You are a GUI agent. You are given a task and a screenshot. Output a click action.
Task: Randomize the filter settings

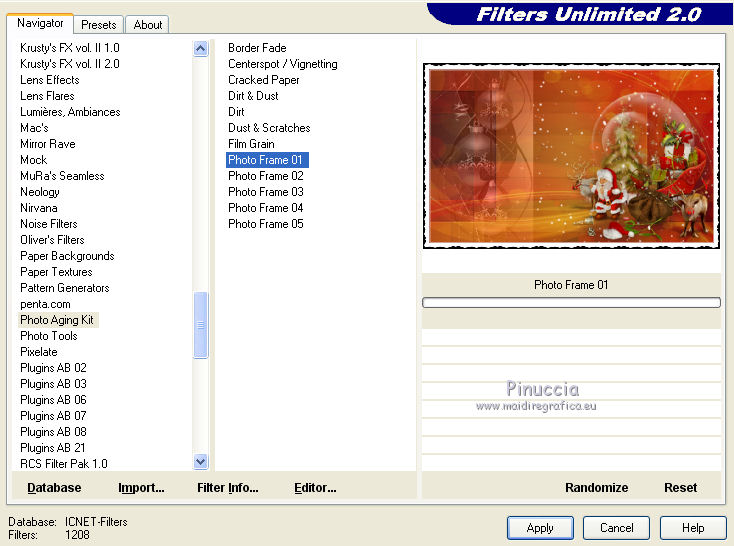[x=596, y=487]
